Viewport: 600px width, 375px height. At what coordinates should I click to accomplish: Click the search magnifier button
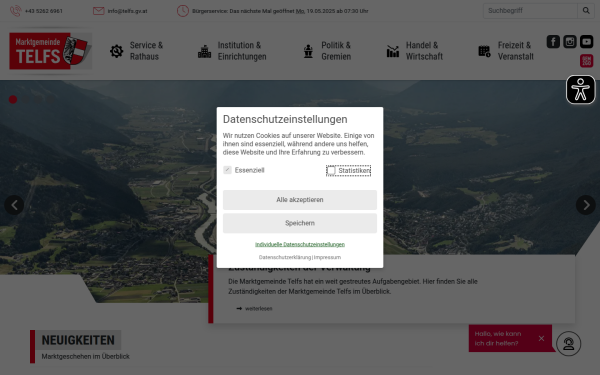pyautogui.click(x=586, y=11)
